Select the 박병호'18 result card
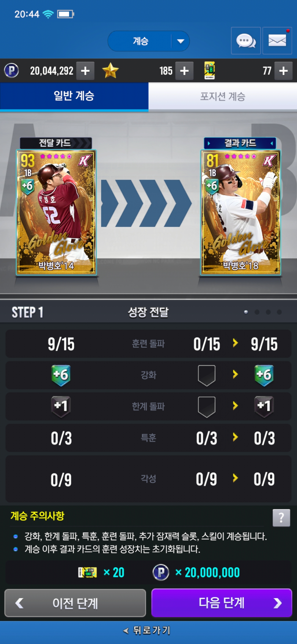297x644 pixels. (241, 212)
